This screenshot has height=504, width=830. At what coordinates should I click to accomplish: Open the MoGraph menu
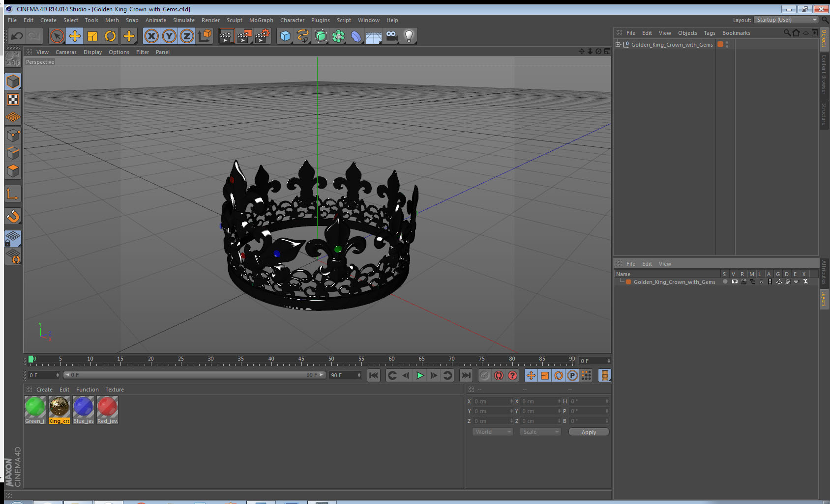(x=261, y=20)
